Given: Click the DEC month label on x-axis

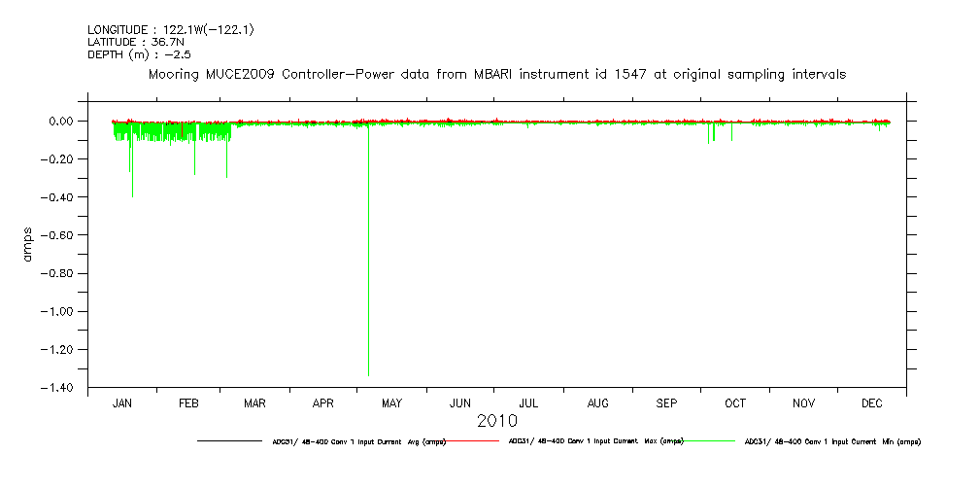Looking at the screenshot, I should [871, 402].
